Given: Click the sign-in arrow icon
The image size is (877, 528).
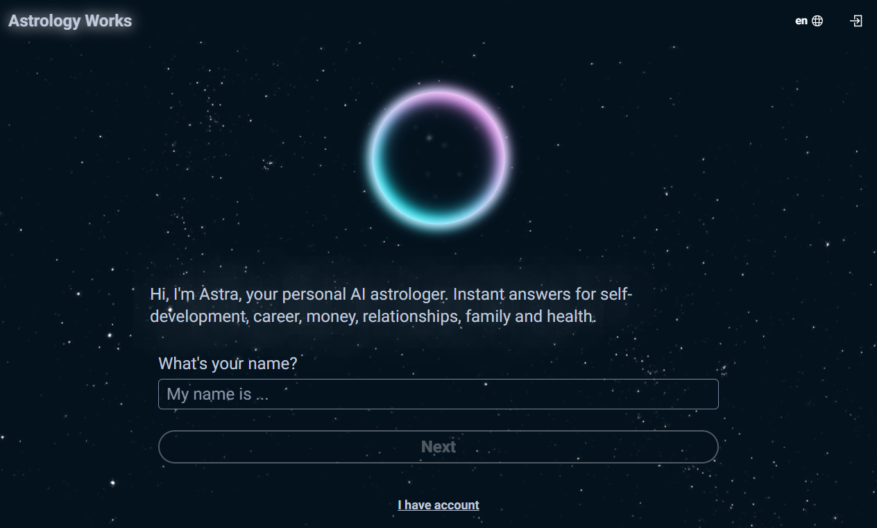Looking at the screenshot, I should 856,21.
